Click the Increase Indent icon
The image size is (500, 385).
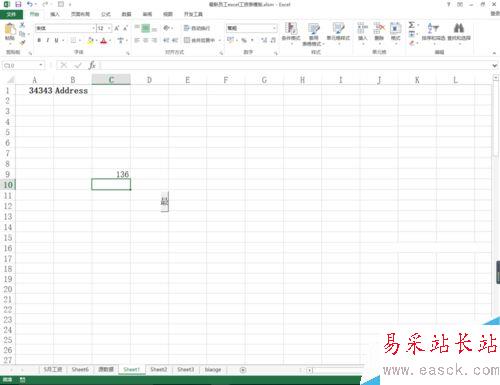click(175, 40)
